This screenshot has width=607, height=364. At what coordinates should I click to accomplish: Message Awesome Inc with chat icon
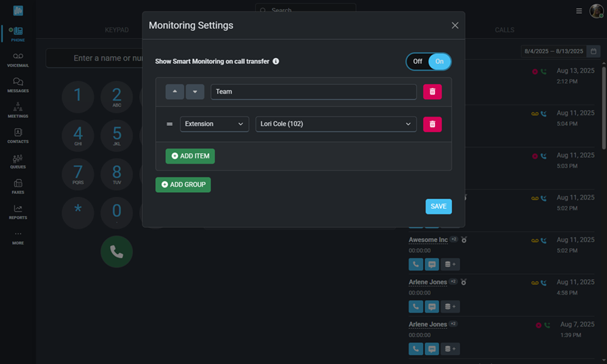click(x=432, y=264)
